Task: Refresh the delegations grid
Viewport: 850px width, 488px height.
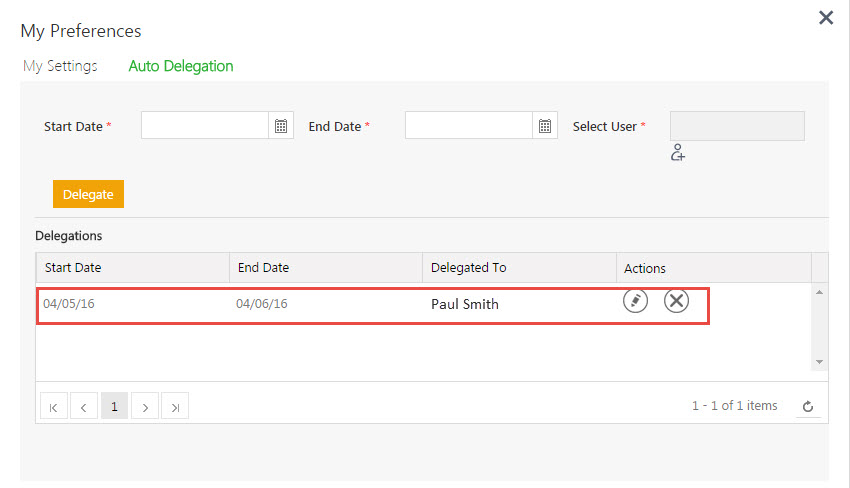Action: point(808,407)
